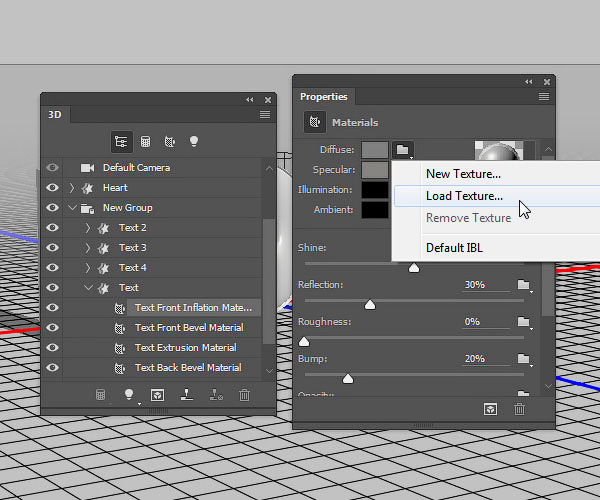Hide the Heart layer visibility
Viewport: 600px width, 500px height.
[x=52, y=188]
